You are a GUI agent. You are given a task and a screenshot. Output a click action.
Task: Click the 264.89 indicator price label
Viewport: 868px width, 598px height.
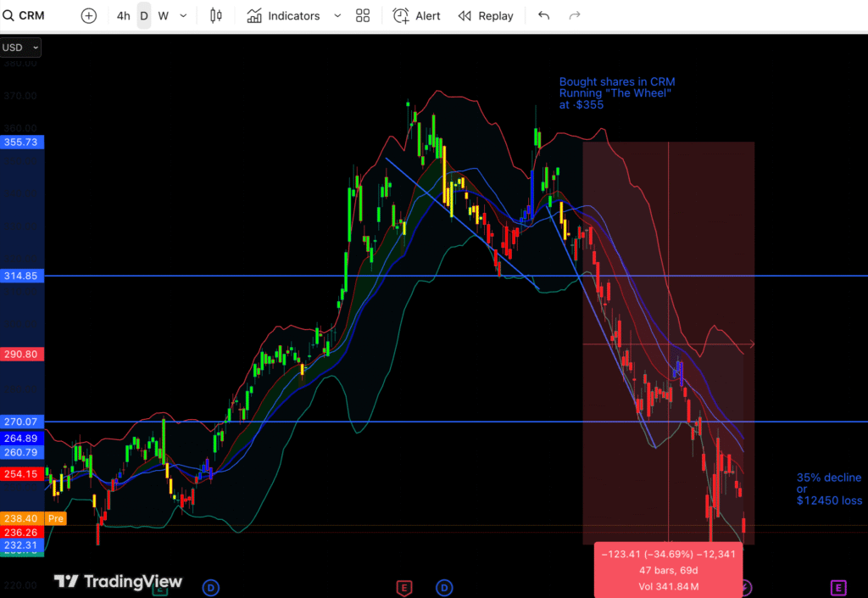point(21,439)
